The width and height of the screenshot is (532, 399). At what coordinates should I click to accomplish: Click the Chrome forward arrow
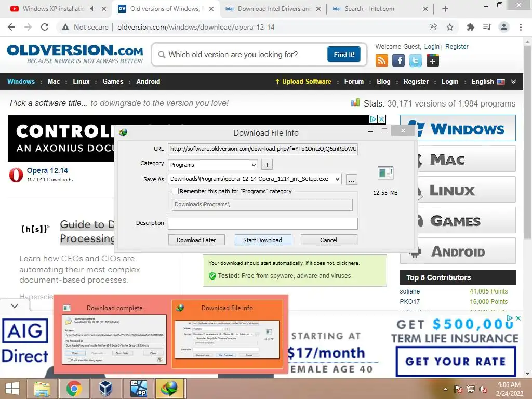point(28,27)
